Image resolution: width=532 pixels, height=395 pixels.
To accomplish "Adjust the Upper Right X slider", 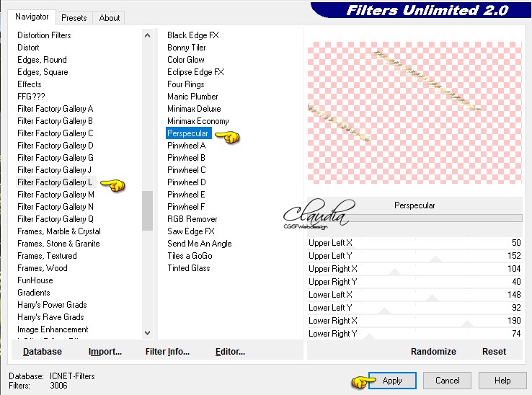I will point(414,269).
